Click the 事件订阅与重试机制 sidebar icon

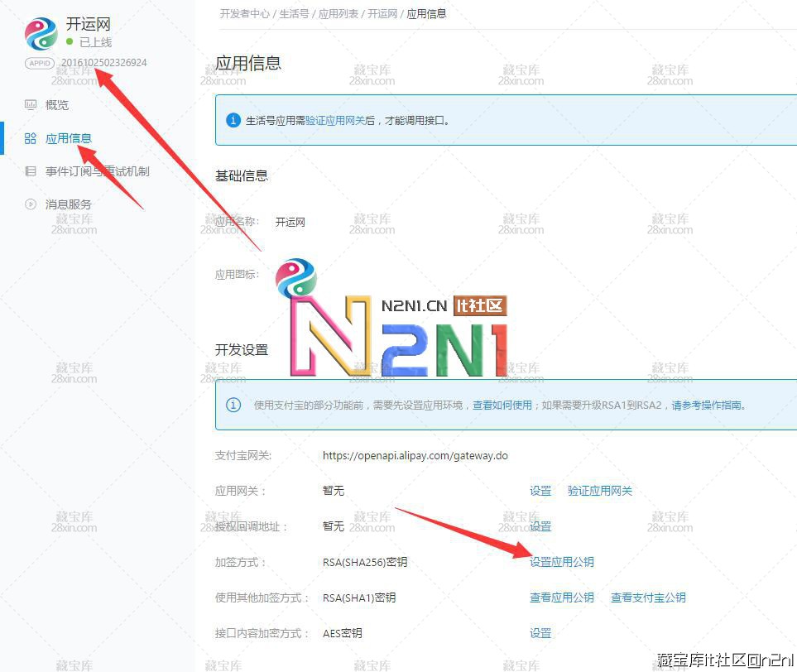[x=31, y=171]
